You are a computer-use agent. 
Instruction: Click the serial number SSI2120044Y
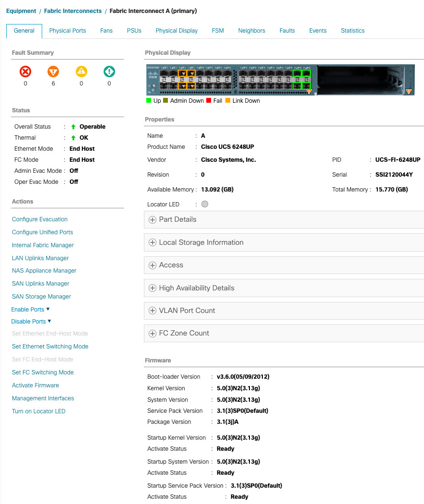pos(394,175)
